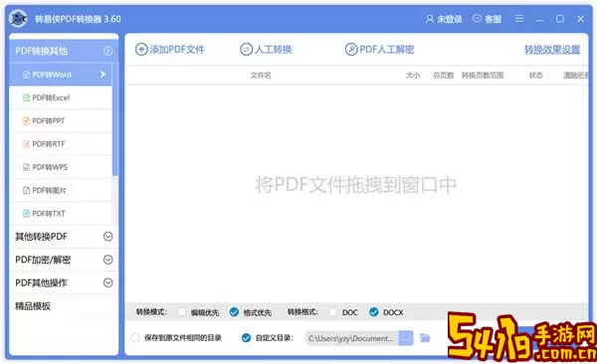The width and height of the screenshot is (597, 364).
Task: Click the PDF人工解密 button label
Action: point(387,50)
